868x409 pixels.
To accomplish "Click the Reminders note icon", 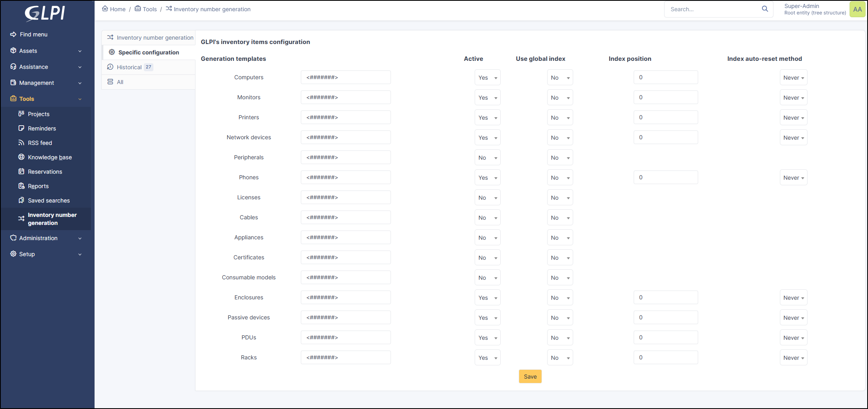I will (x=21, y=128).
